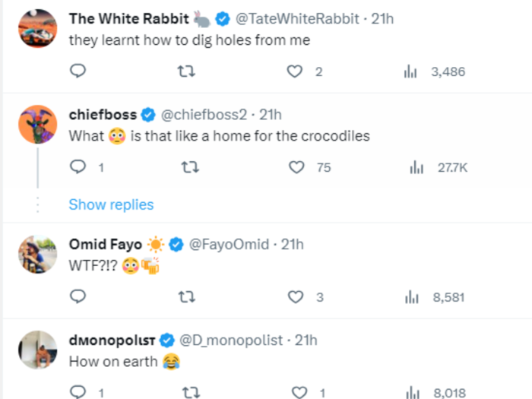Image resolution: width=532 pixels, height=399 pixels.
Task: Open the @chiefboss2 profile handle
Action: point(204,115)
